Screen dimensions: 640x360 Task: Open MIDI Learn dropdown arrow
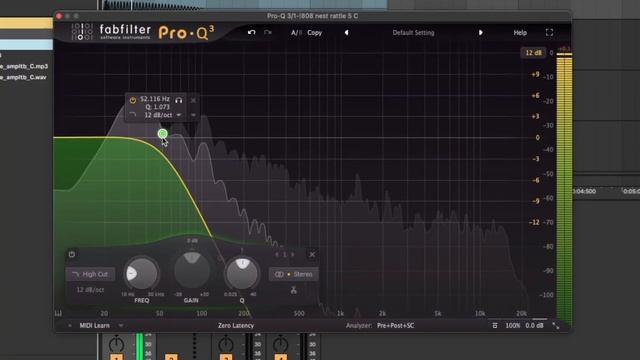pyautogui.click(x=121, y=325)
